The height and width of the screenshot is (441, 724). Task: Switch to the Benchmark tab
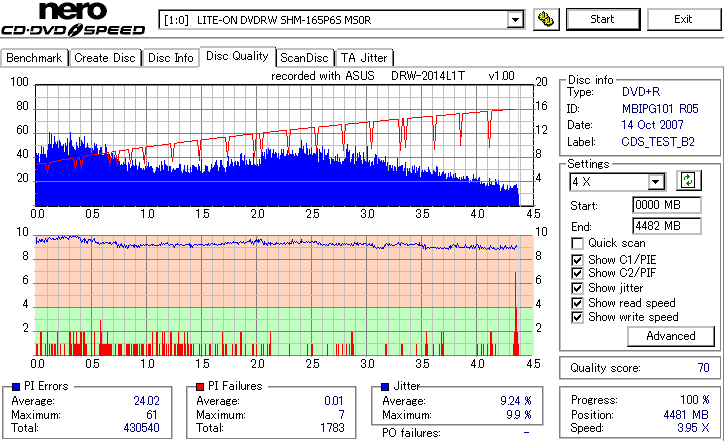pyautogui.click(x=34, y=58)
